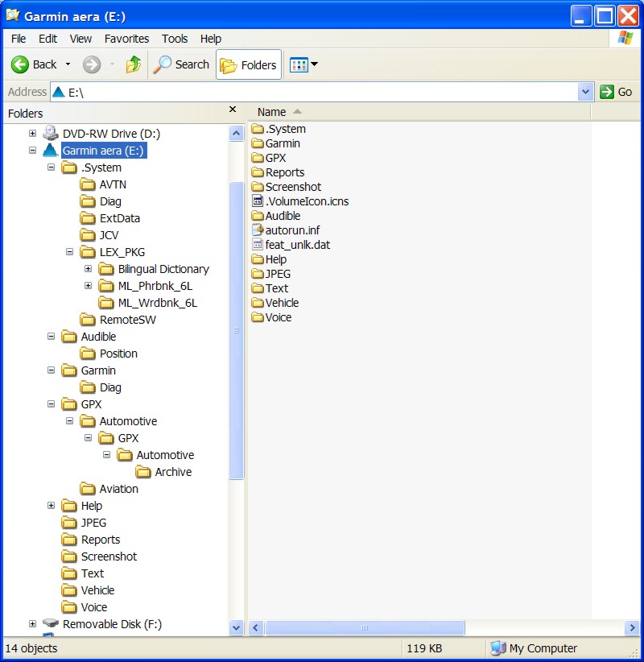This screenshot has height=662, width=644.
Task: Open the Tools menu
Action: click(175, 39)
